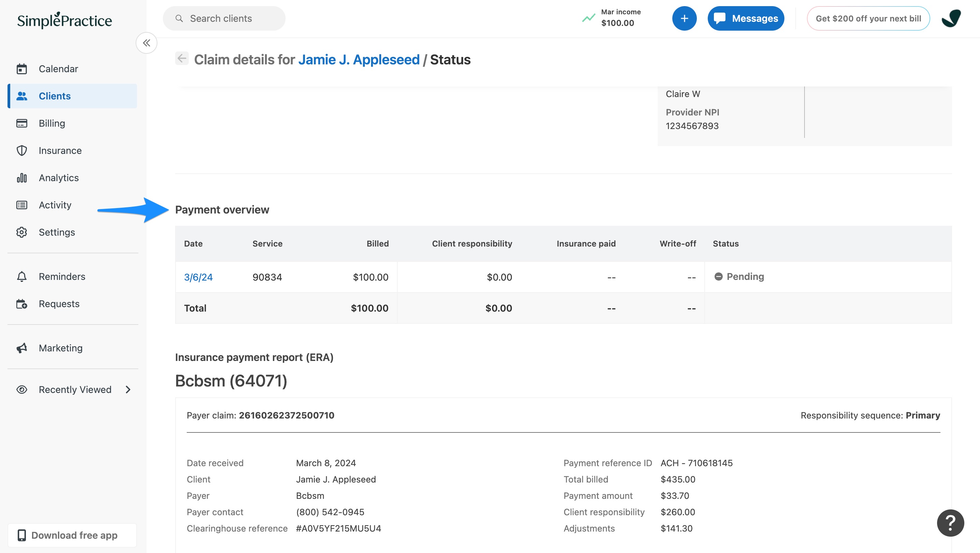The image size is (980, 553).
Task: Open Requests in the sidebar
Action: point(72,304)
